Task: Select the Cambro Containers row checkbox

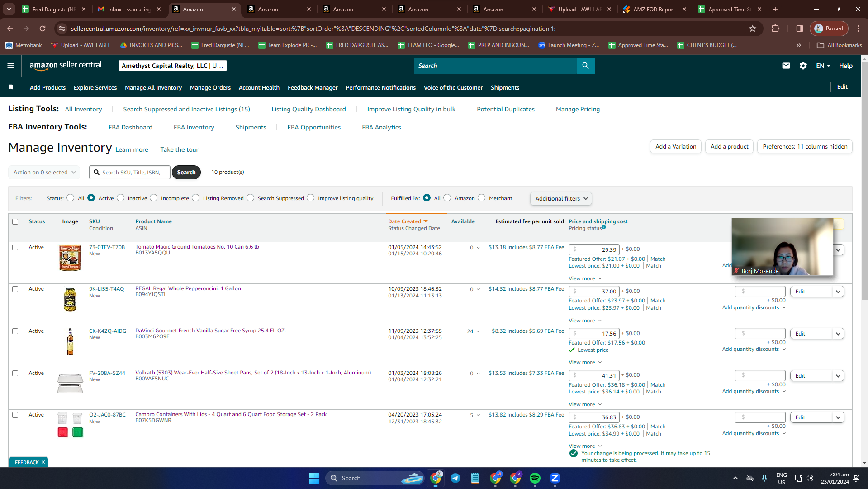Action: tap(15, 415)
